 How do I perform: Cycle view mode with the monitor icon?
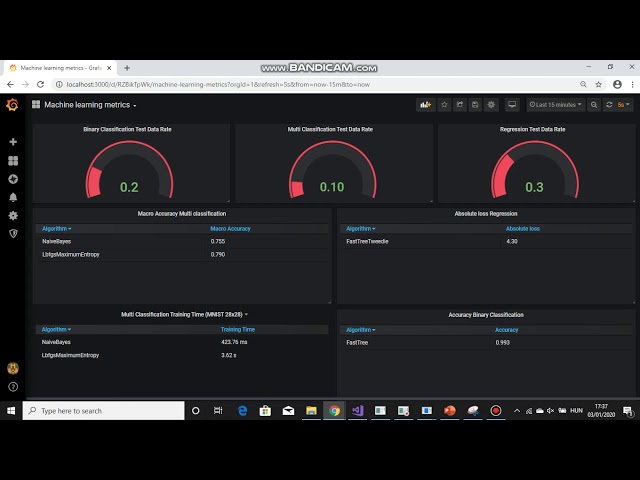(x=512, y=105)
